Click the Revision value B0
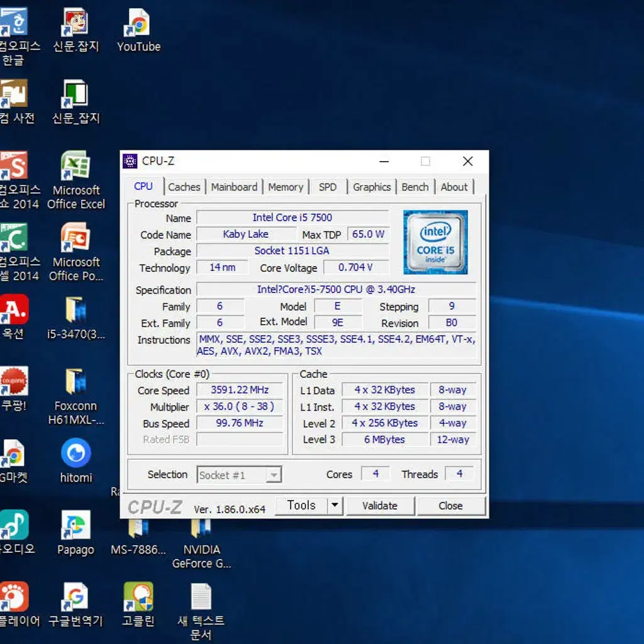Viewport: 644px width, 644px height. (x=452, y=323)
